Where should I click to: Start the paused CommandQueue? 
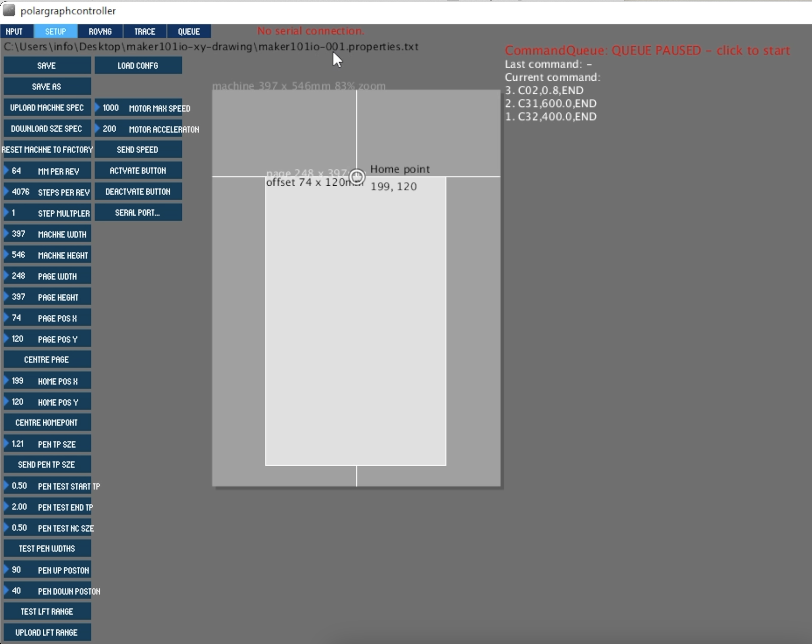click(647, 51)
